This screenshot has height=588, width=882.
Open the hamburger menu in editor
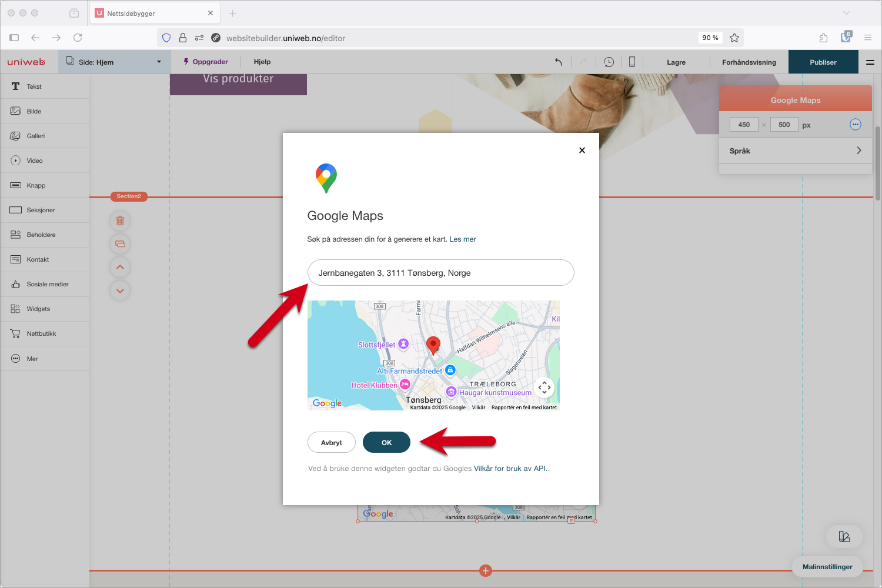(870, 62)
